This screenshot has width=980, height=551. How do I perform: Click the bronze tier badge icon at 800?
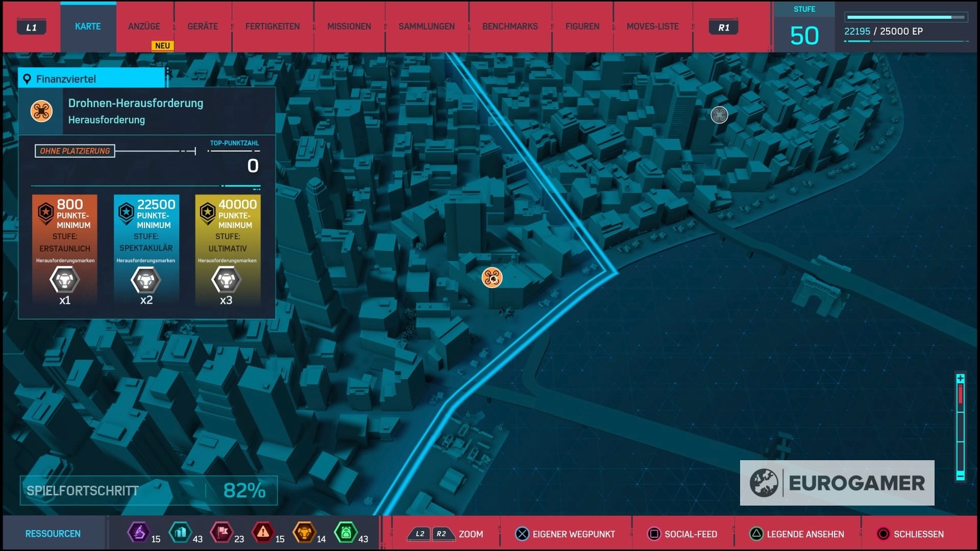(x=45, y=213)
